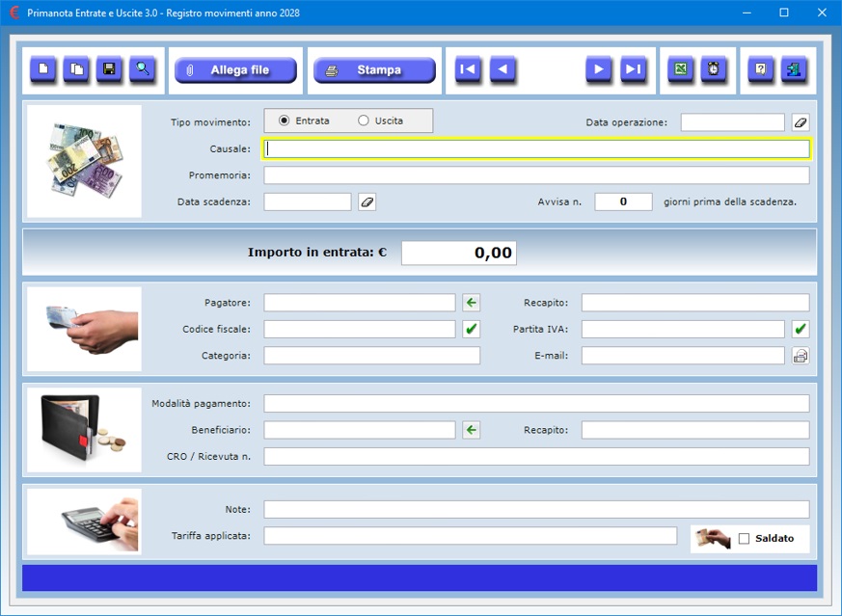The height and width of the screenshot is (616, 842).
Task: Click the CRO / Ricevuta n. field
Action: 536,457
